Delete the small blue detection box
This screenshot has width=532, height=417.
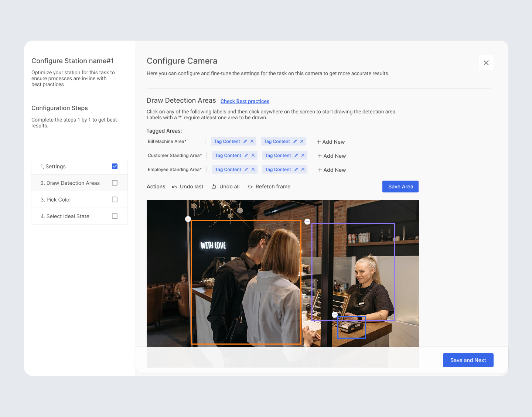pyautogui.click(x=335, y=315)
